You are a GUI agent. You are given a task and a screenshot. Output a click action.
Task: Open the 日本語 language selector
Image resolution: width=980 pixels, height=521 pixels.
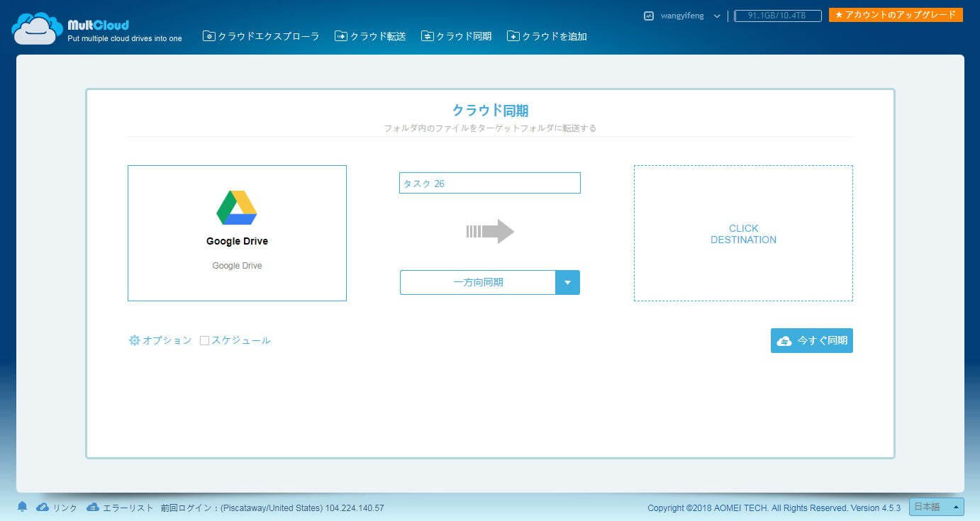tap(936, 507)
